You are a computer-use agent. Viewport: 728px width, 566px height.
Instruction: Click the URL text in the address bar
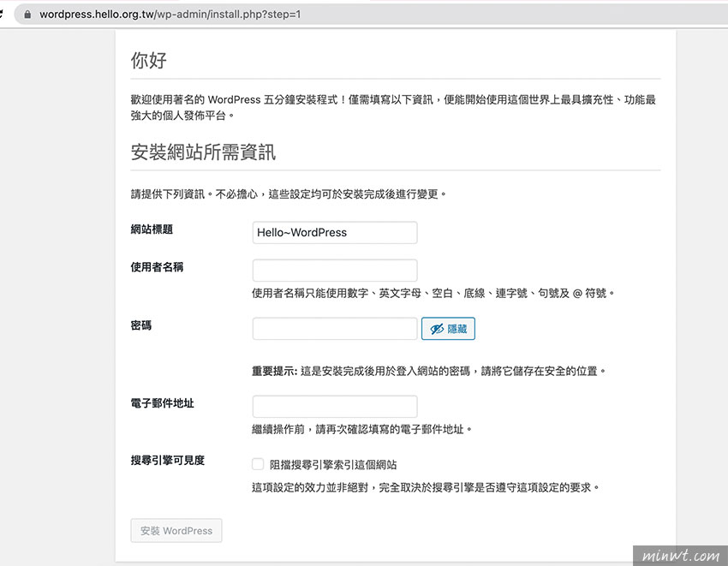[x=170, y=15]
